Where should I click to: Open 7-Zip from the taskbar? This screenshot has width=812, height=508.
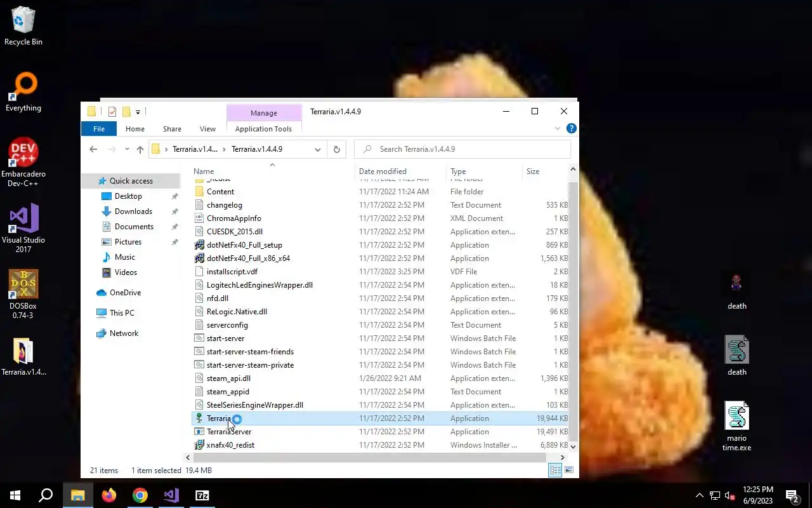coord(202,495)
